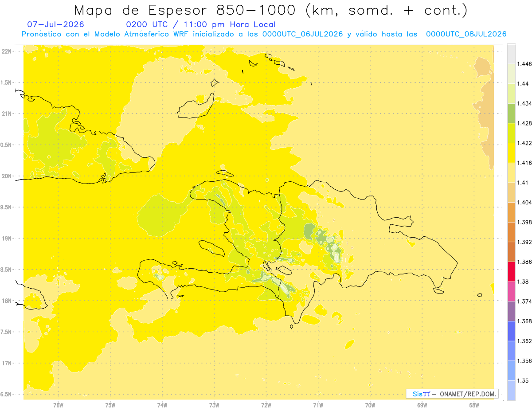Select longitude label "71W"
The height and width of the screenshot is (411, 532).
point(318,405)
